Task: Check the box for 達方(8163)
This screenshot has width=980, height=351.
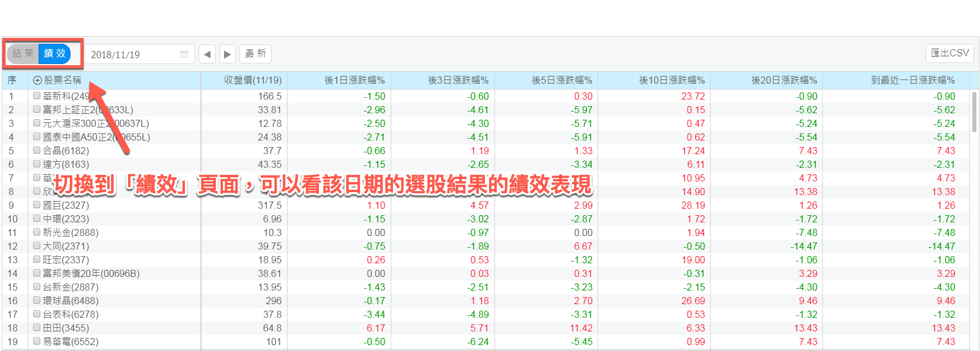Action: [37, 164]
